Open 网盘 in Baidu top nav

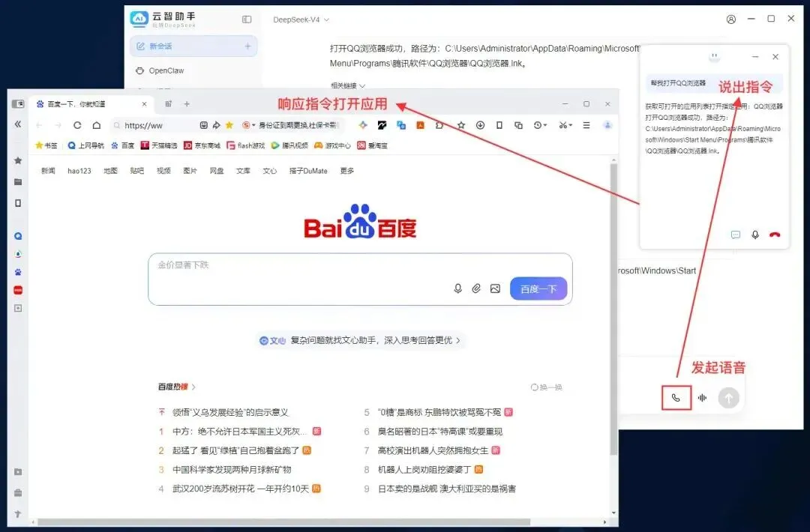(217, 171)
